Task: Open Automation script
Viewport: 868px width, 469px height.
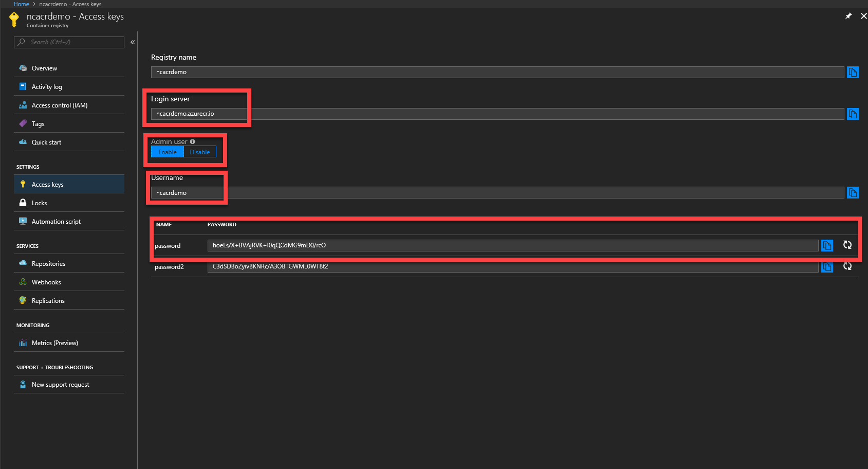Action: pos(69,221)
